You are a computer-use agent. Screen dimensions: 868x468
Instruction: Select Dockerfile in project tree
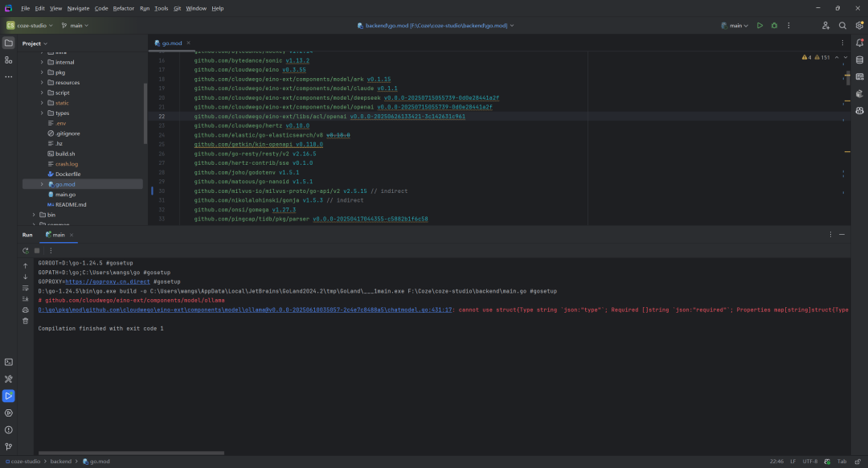pos(68,174)
